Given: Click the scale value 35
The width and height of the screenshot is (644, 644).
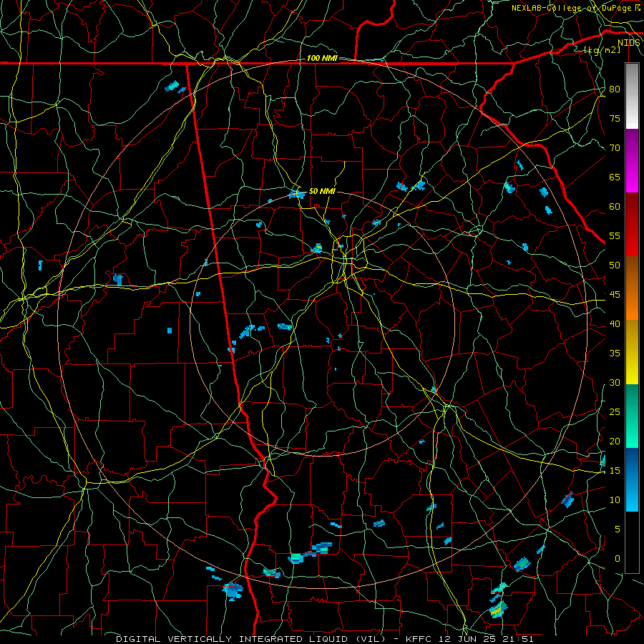Looking at the screenshot, I should 615,353.
